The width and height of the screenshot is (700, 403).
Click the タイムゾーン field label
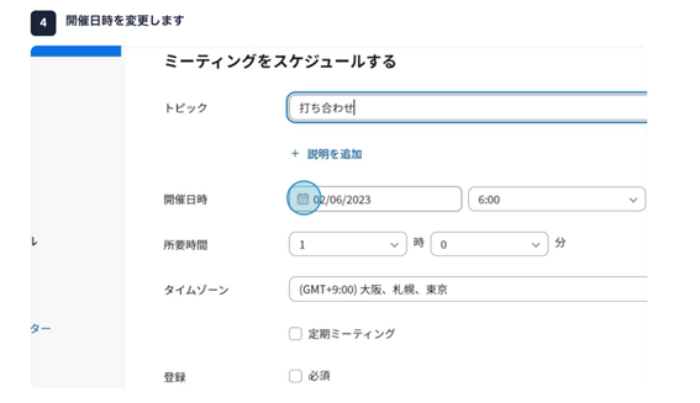[196, 290]
